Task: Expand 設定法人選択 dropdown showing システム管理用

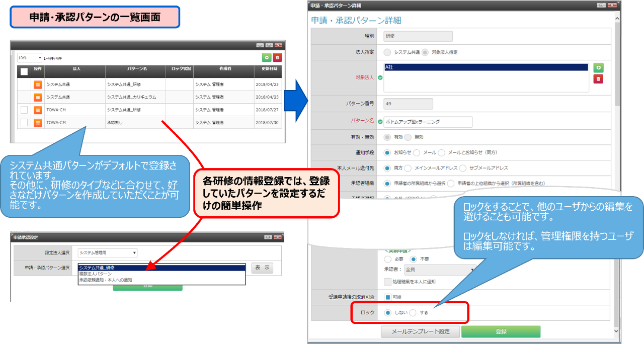Action: tap(107, 253)
